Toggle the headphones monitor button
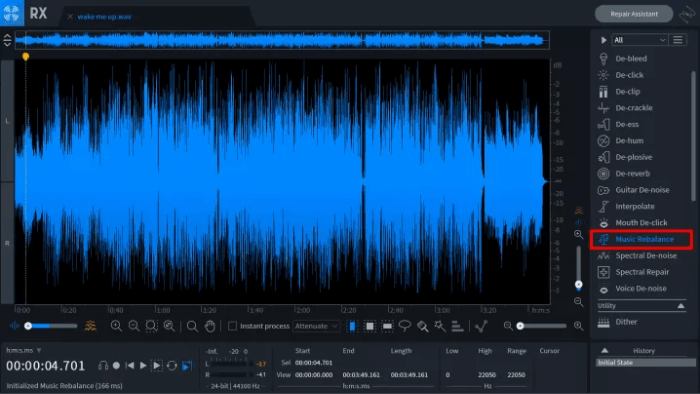 point(103,366)
